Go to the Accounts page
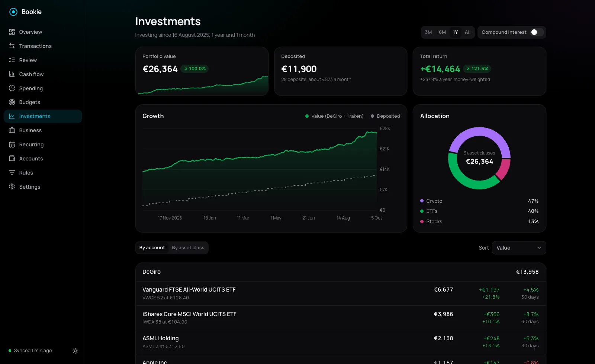Viewport: 595px width, 364px height. tap(43, 159)
